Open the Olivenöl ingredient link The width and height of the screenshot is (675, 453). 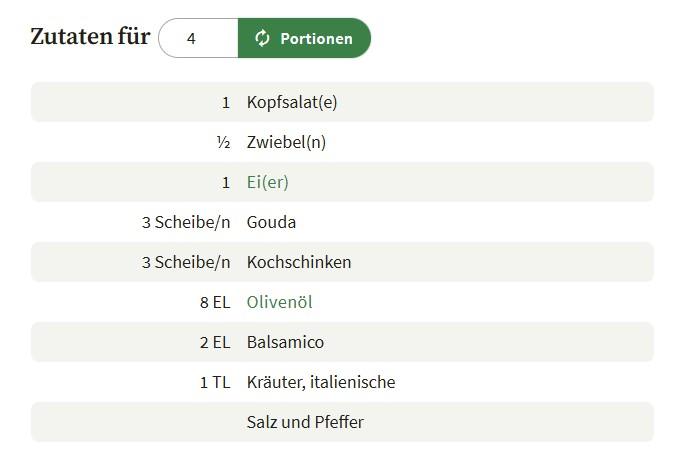coord(279,302)
